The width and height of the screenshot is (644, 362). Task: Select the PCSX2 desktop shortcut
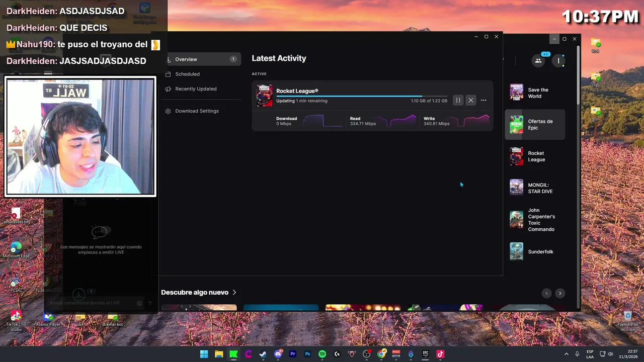pyautogui.click(x=16, y=284)
